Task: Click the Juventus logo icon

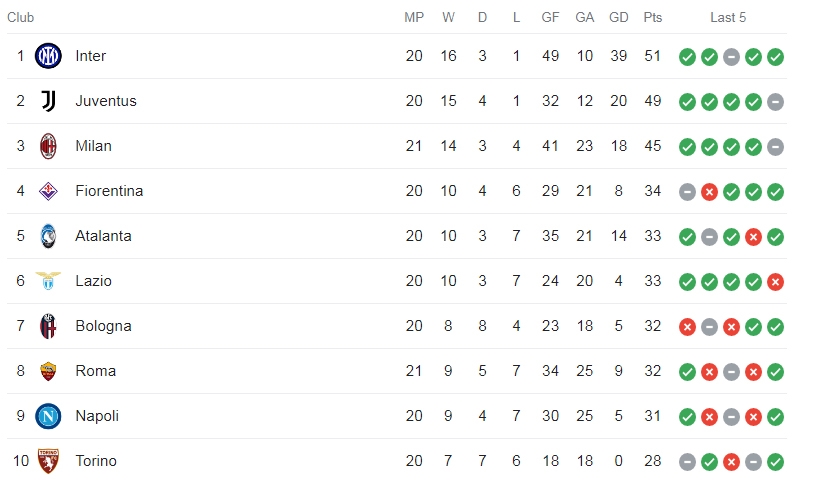Action: [48, 101]
